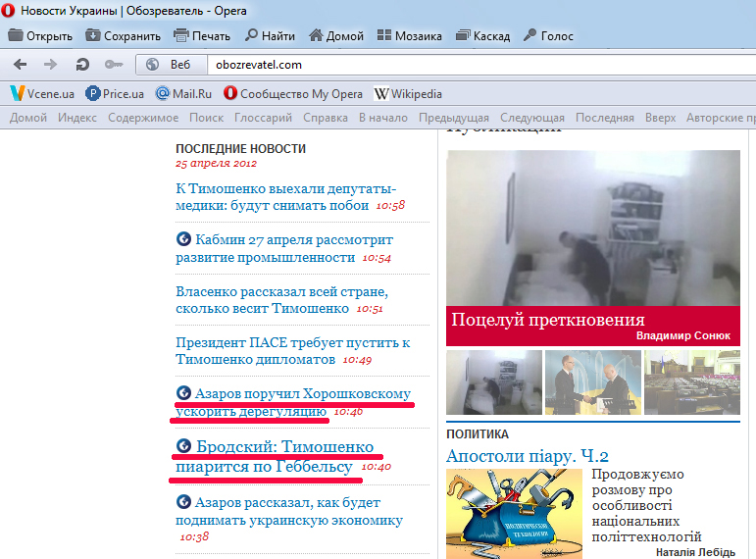This screenshot has width=756, height=559.
Task: Select Глоссарий in the navigation bar
Action: coord(263,118)
